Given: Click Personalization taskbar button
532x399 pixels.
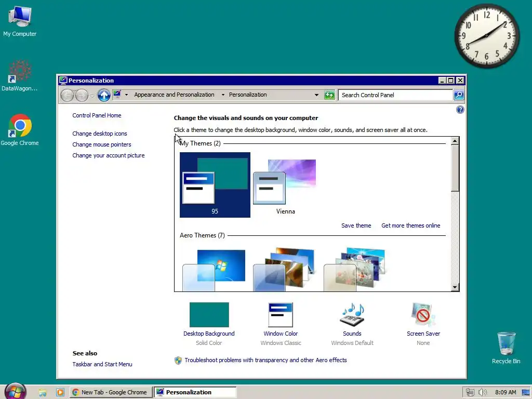Looking at the screenshot, I should pyautogui.click(x=195, y=392).
